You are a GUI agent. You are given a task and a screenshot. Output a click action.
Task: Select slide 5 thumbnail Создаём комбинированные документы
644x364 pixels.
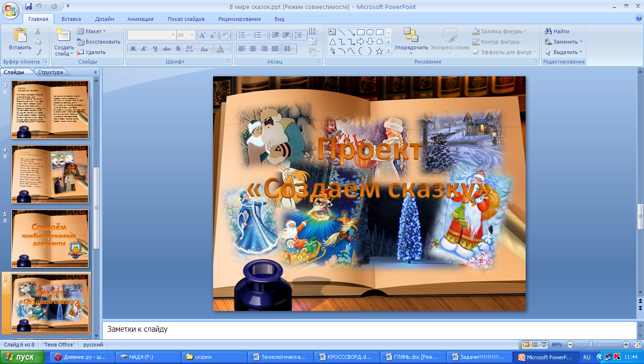coord(50,238)
